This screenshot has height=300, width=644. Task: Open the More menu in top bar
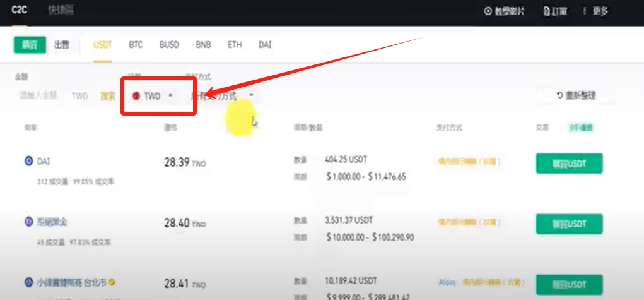click(595, 11)
